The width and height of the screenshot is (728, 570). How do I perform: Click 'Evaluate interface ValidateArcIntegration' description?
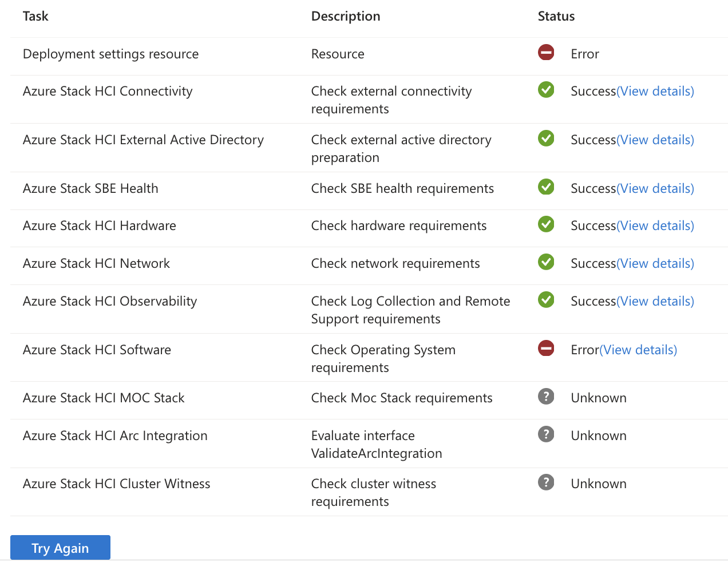(377, 445)
